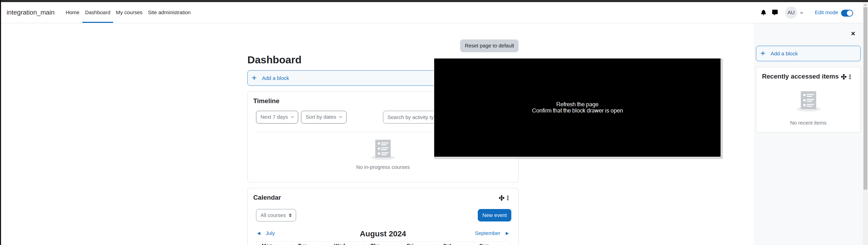
Task: Click the integration_main site name
Action: pyautogui.click(x=30, y=12)
